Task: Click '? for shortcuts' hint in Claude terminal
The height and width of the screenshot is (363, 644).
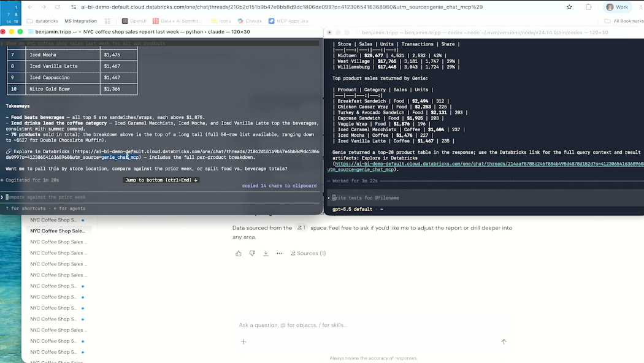Action: point(26,208)
